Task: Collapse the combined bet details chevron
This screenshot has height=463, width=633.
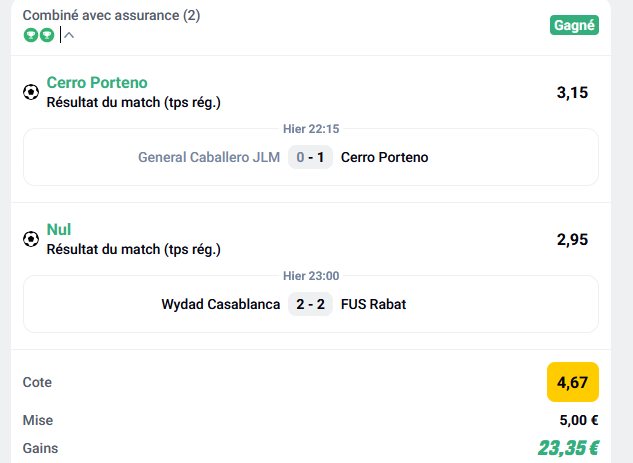Action: [69, 35]
